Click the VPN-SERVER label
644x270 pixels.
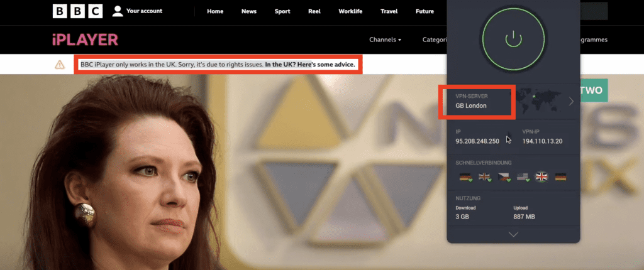coord(472,96)
